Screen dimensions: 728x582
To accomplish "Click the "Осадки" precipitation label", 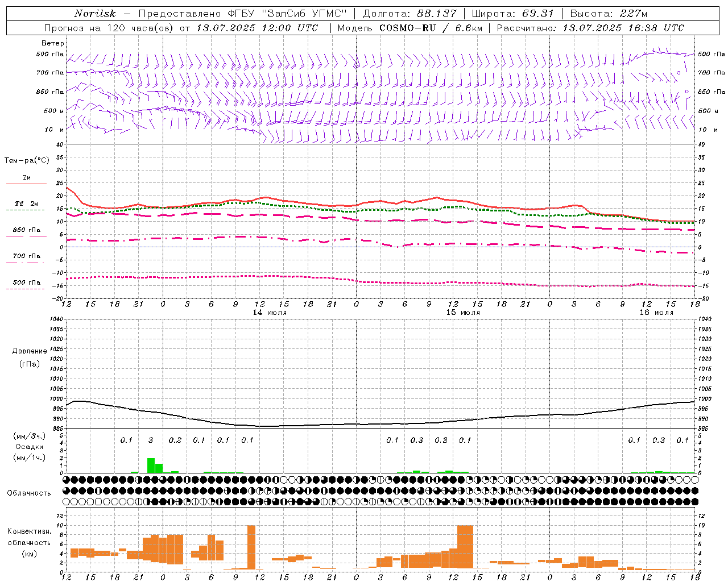I will tap(29, 447).
